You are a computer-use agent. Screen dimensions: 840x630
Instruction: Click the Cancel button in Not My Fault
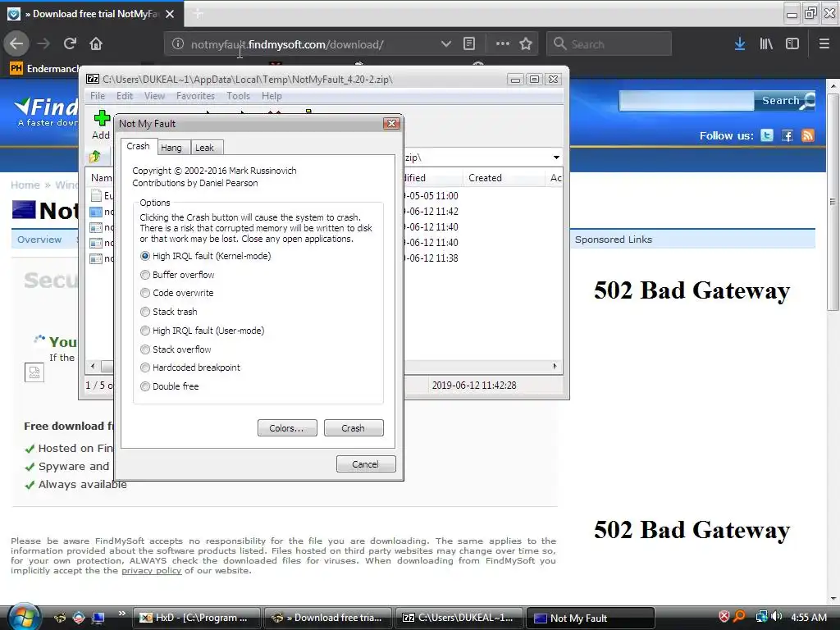pyautogui.click(x=366, y=464)
